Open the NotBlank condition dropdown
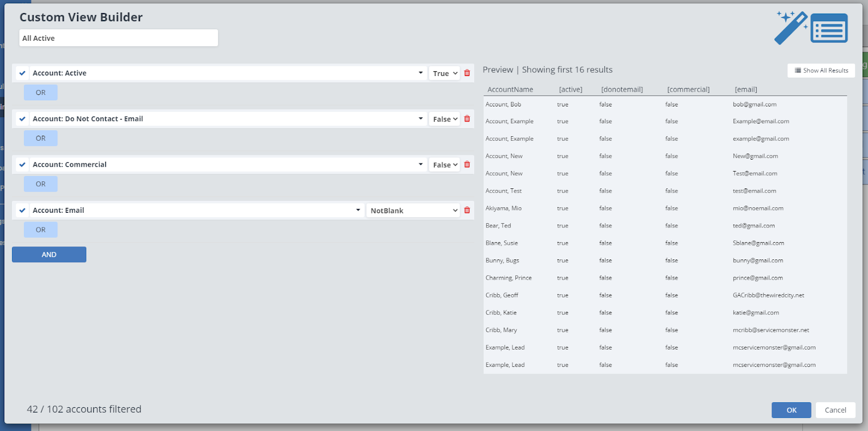868x431 pixels. pyautogui.click(x=413, y=211)
